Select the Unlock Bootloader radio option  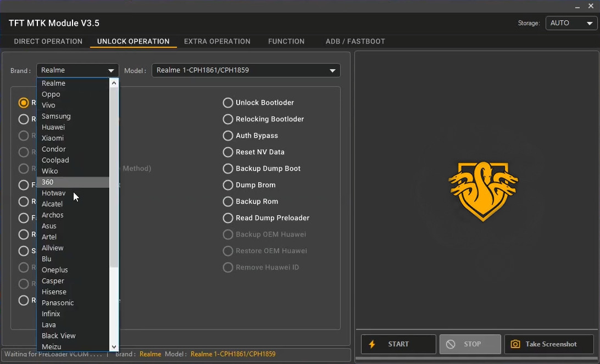tap(227, 103)
